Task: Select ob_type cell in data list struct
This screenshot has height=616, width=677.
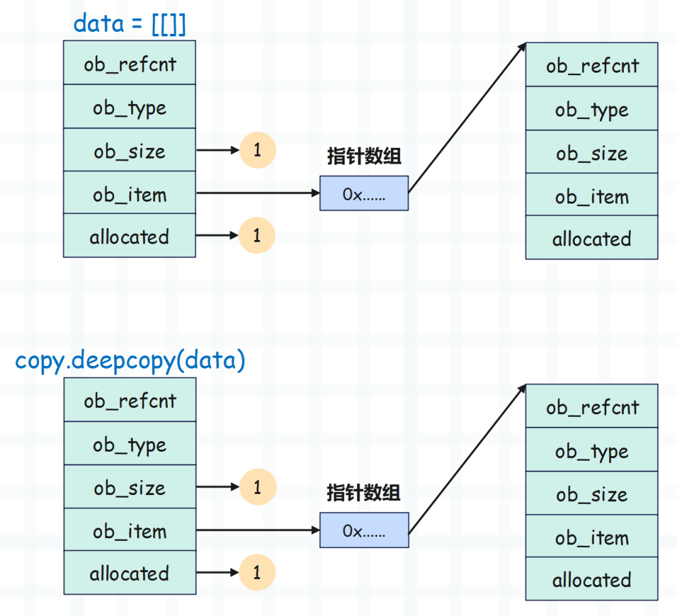Action: pyautogui.click(x=130, y=107)
